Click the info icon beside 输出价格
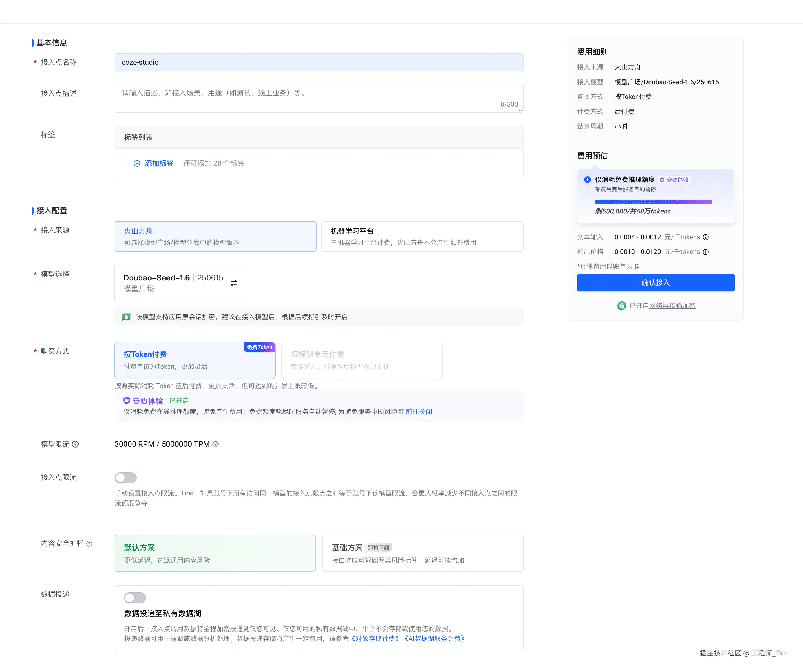 click(706, 252)
